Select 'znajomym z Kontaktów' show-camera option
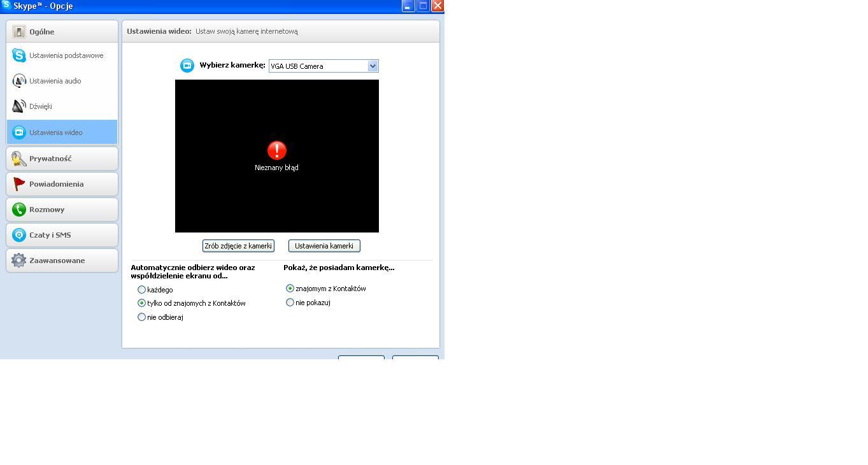The width and height of the screenshot is (868, 465). point(290,289)
